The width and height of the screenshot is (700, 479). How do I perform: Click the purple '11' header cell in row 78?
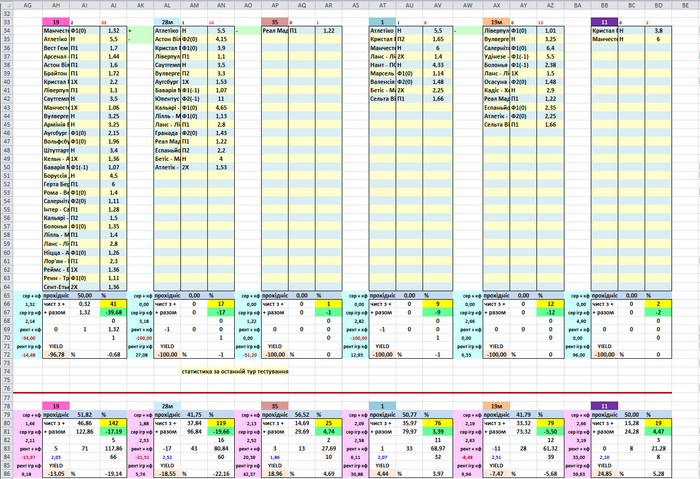click(x=604, y=406)
